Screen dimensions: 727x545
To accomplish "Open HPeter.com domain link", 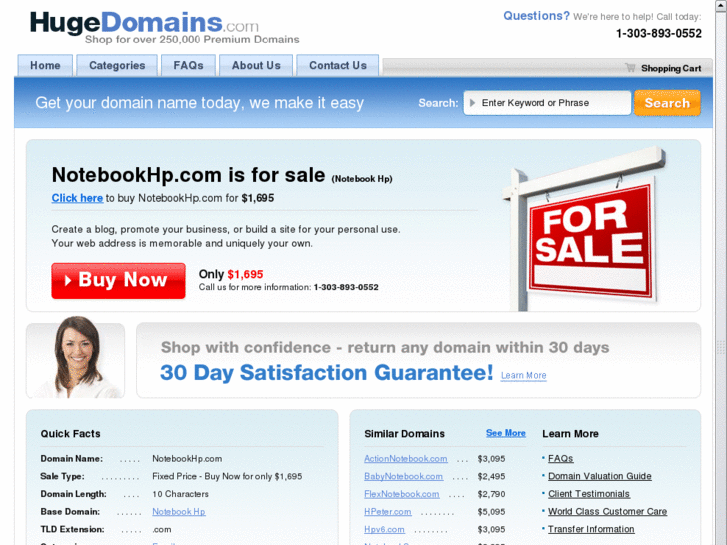I will coord(388,512).
